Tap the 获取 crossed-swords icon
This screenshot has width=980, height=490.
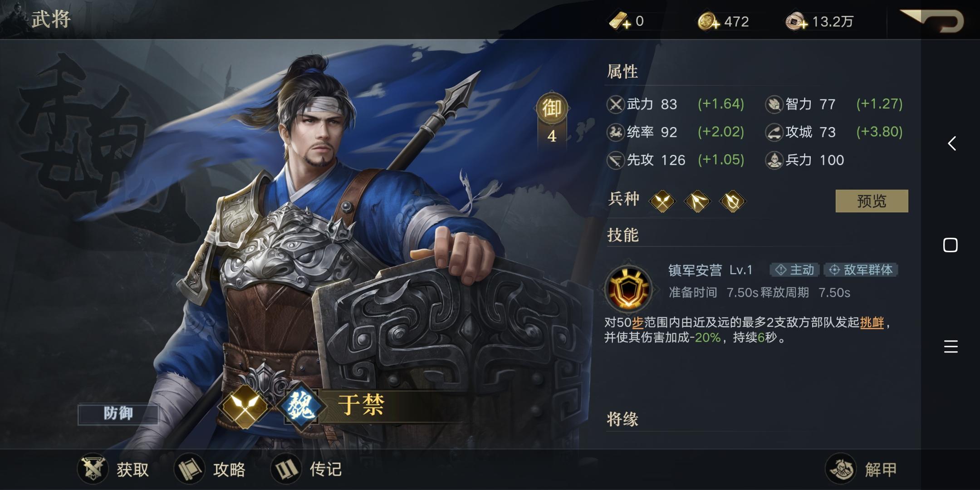click(x=93, y=469)
